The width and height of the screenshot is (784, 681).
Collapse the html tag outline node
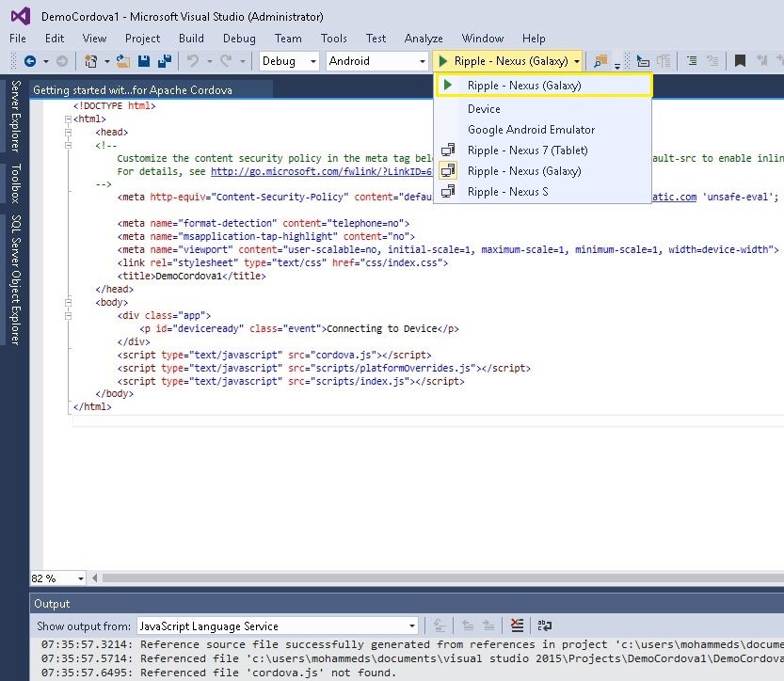[68, 119]
